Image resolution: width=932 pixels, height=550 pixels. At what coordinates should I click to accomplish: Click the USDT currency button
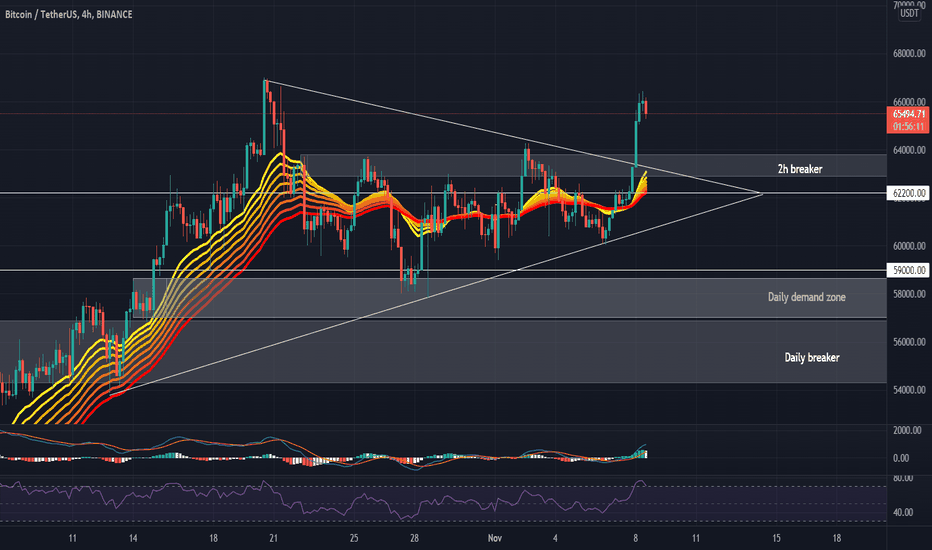tap(909, 13)
